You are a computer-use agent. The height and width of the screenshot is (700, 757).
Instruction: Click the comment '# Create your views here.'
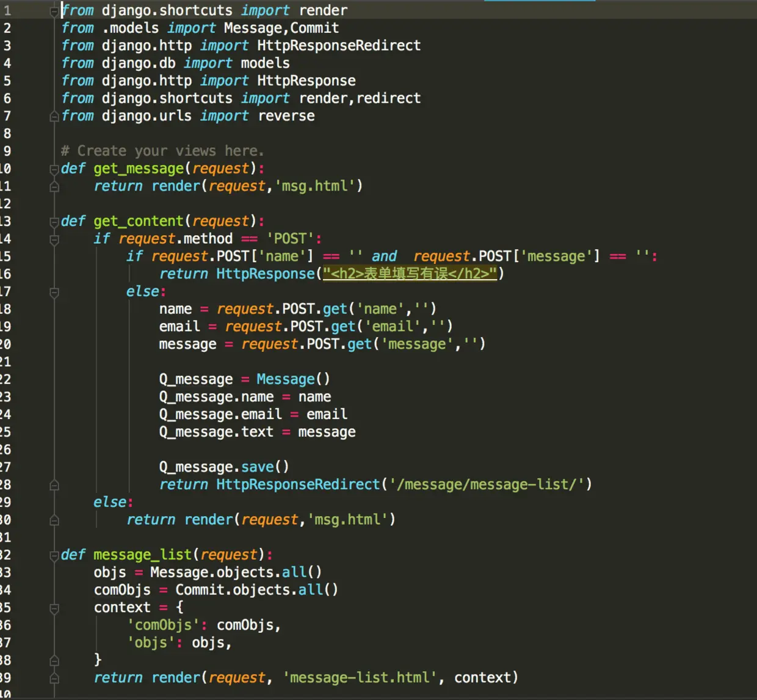click(162, 151)
